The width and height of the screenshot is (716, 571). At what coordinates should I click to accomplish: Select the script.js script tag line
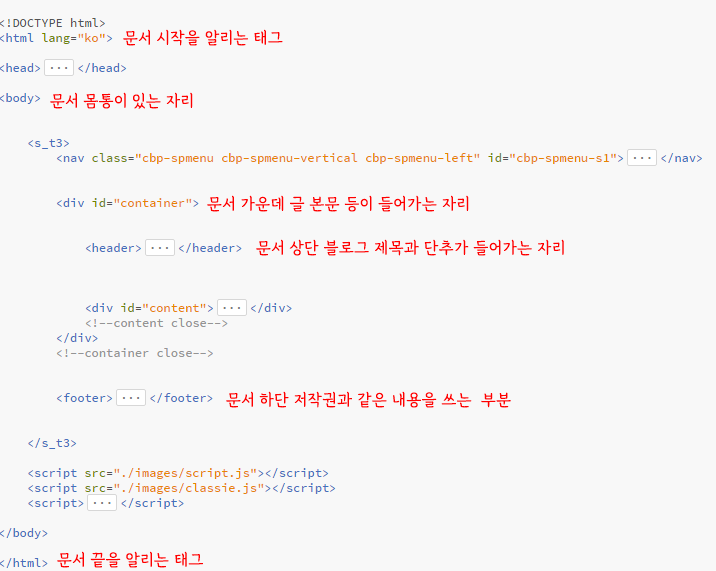coord(178,473)
